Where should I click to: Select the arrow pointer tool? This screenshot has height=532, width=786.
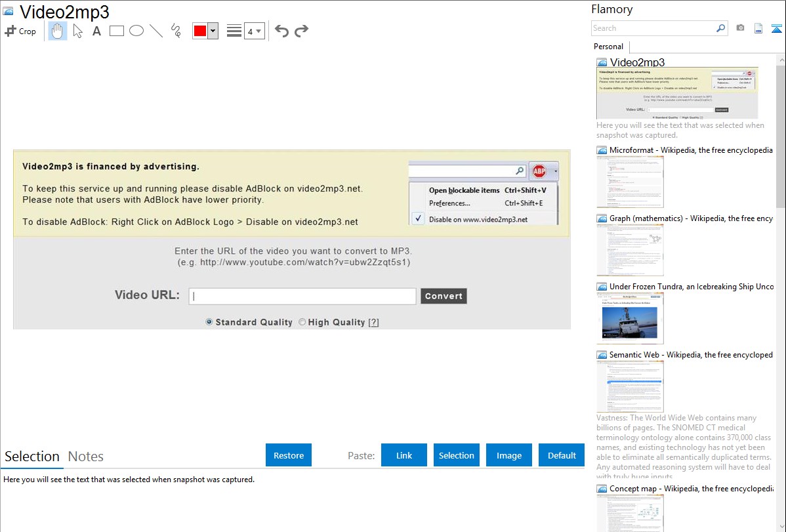coord(77,31)
